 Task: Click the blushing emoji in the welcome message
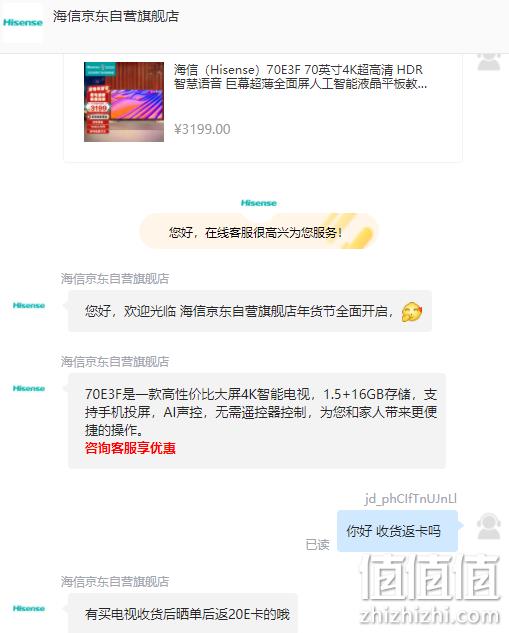(412, 312)
